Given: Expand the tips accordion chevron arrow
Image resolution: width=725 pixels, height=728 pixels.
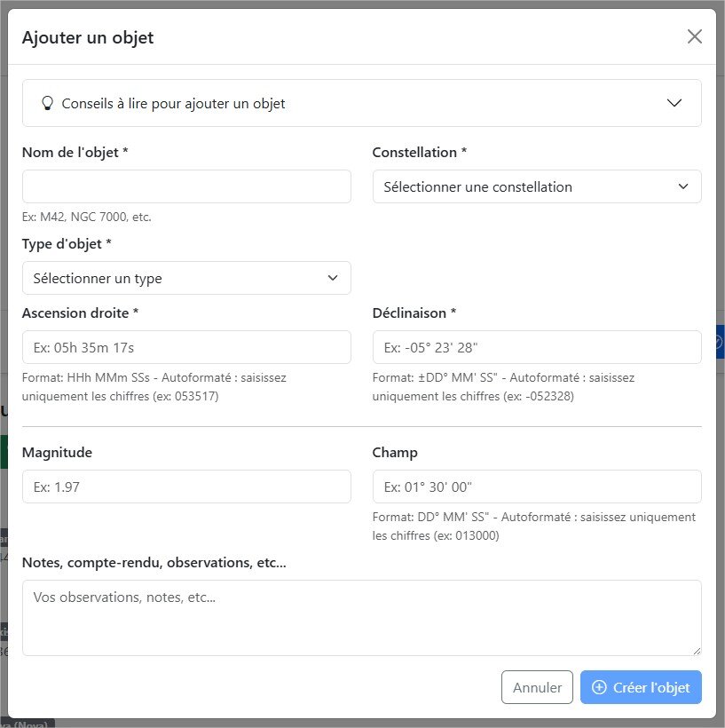Looking at the screenshot, I should click(674, 103).
